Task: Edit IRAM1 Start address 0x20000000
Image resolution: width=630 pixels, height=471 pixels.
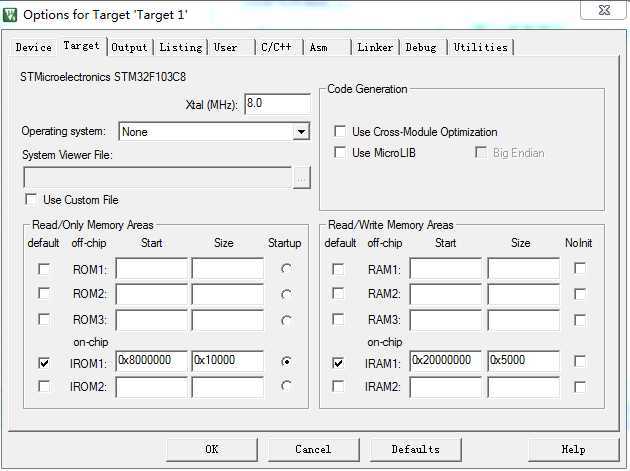Action: [x=446, y=361]
